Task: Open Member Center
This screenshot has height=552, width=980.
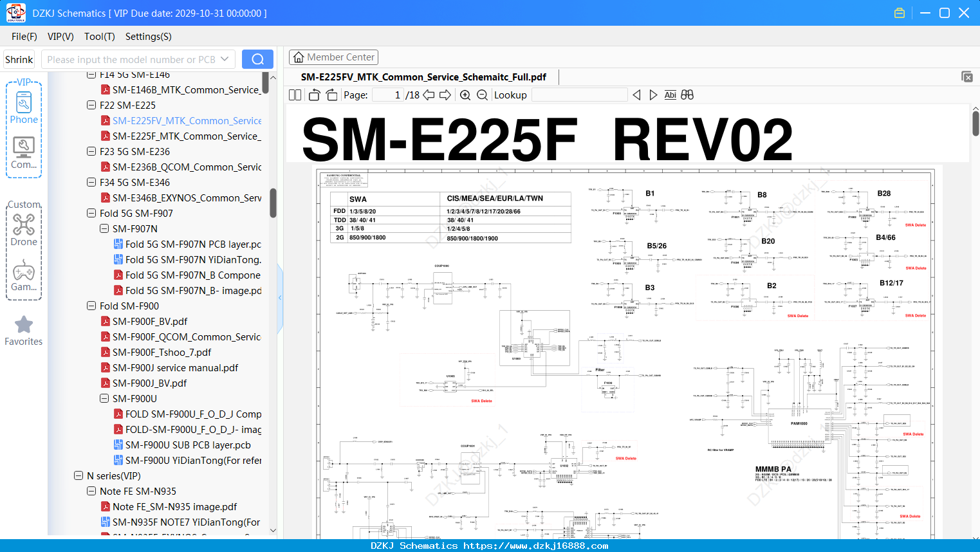Action: (333, 57)
